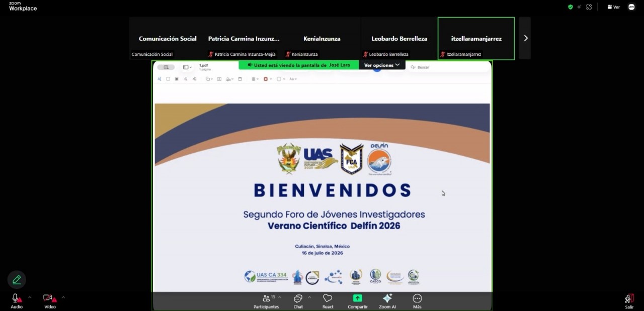Click the Buscar search field in PDF viewer

point(448,67)
